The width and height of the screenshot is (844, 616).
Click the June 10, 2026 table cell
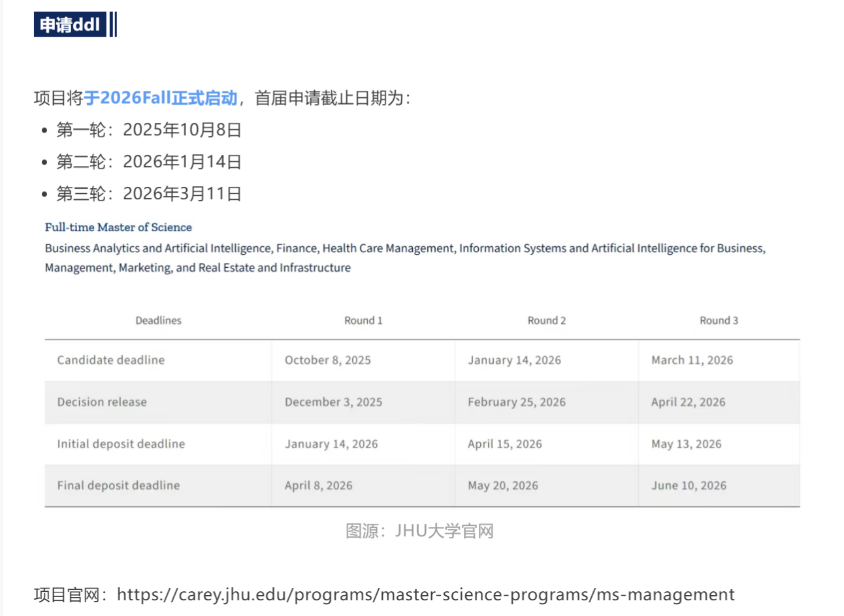pos(689,485)
